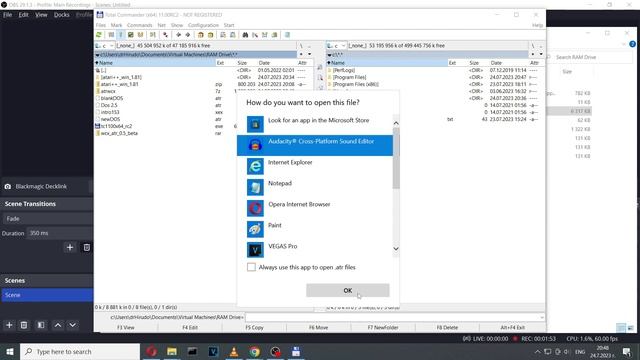Click the Reread source refresh toolbar icon
Image resolution: width=640 pixels, height=360 pixels.
click(99, 35)
